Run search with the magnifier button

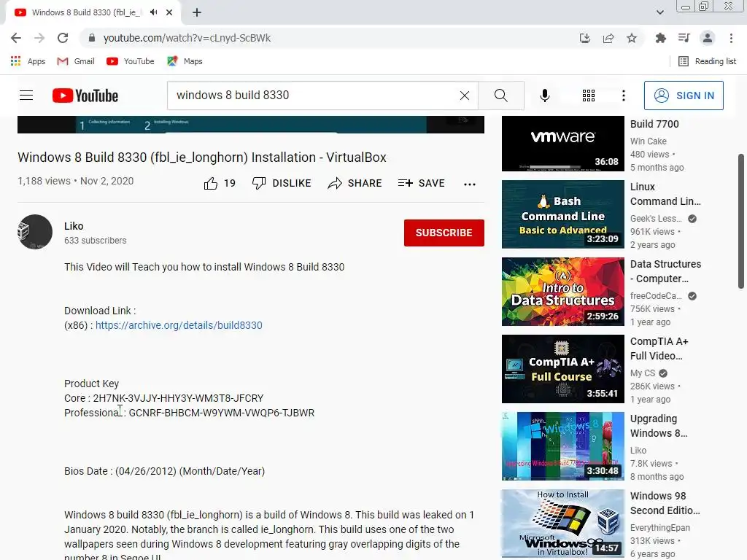500,96
